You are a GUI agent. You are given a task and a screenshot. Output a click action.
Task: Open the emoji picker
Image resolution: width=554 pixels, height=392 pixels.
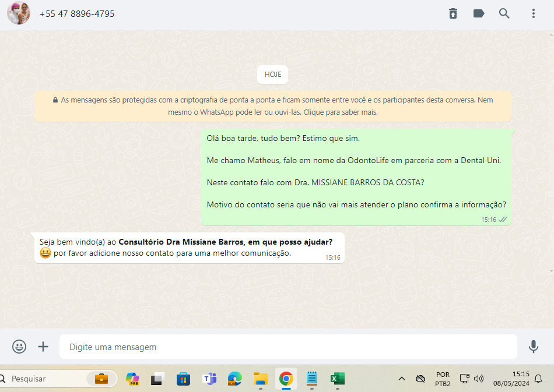click(x=19, y=347)
